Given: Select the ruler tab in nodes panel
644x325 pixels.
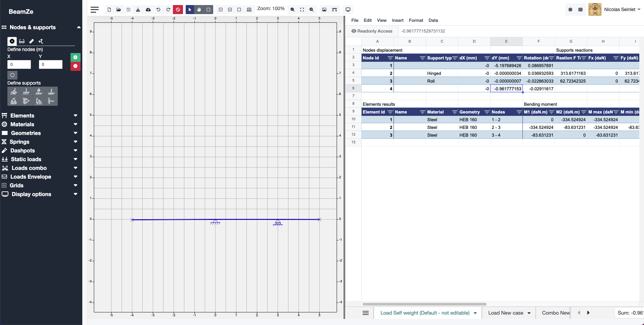Looking at the screenshot, I should click(x=31, y=41).
